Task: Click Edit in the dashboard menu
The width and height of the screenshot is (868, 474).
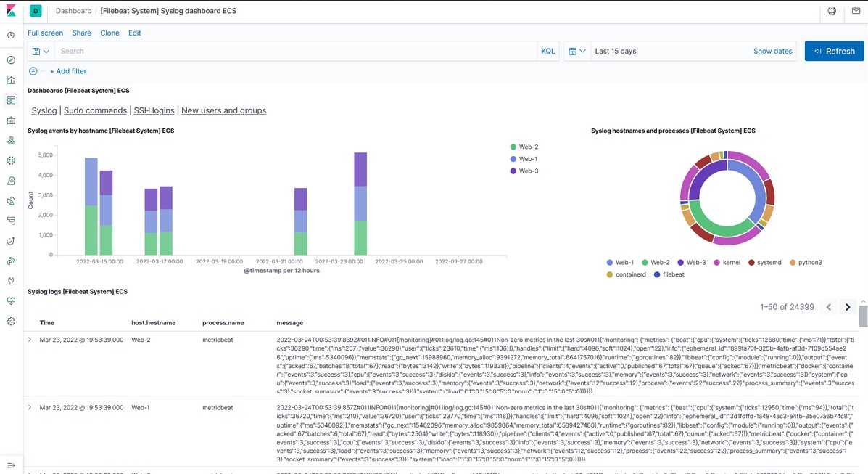Action: (135, 33)
